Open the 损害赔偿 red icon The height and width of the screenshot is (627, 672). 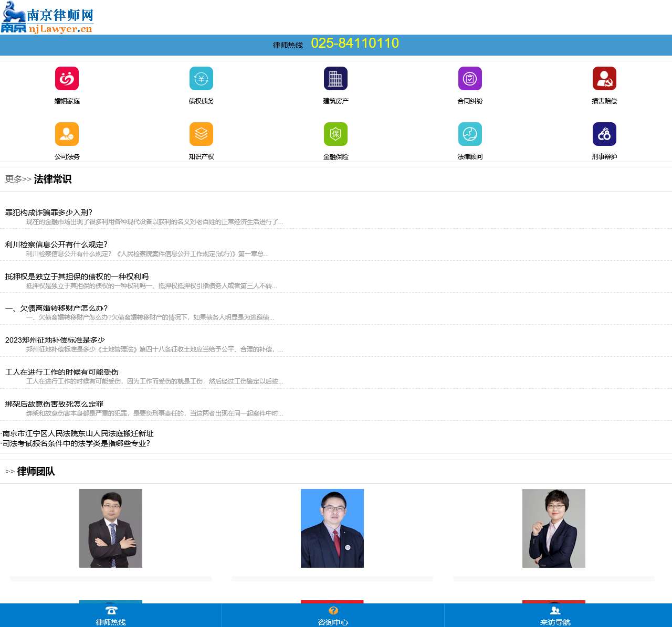(604, 79)
